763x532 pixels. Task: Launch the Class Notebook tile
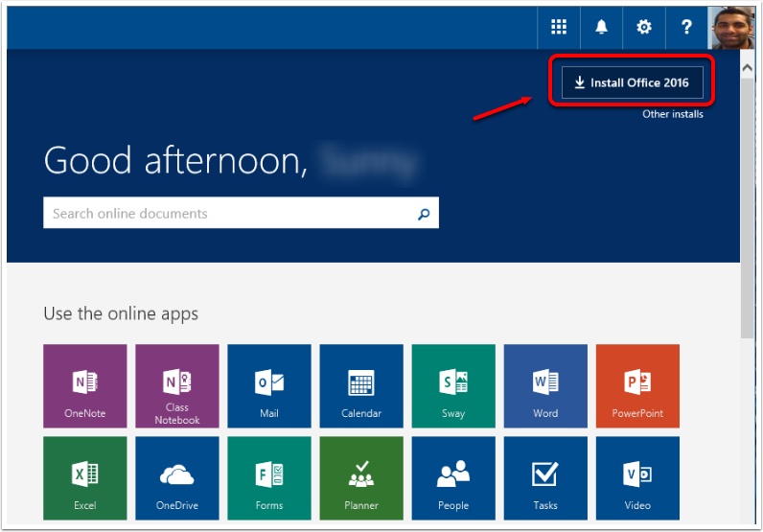[177, 386]
